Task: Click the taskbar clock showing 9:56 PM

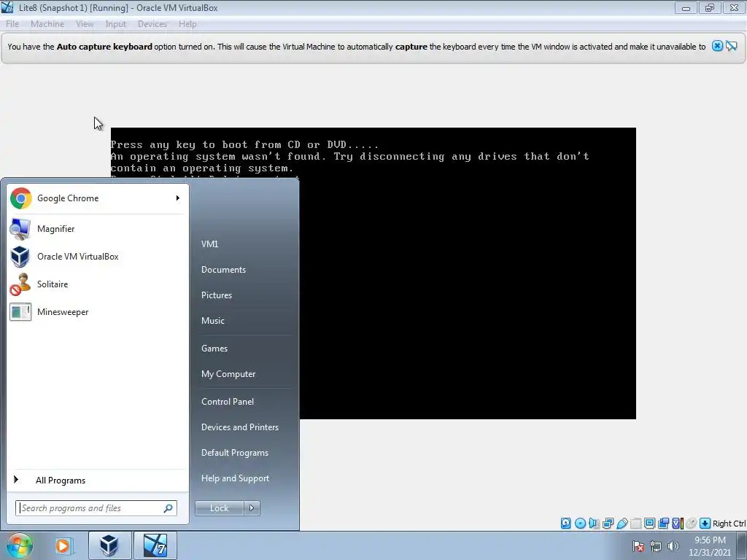Action: [x=710, y=546]
